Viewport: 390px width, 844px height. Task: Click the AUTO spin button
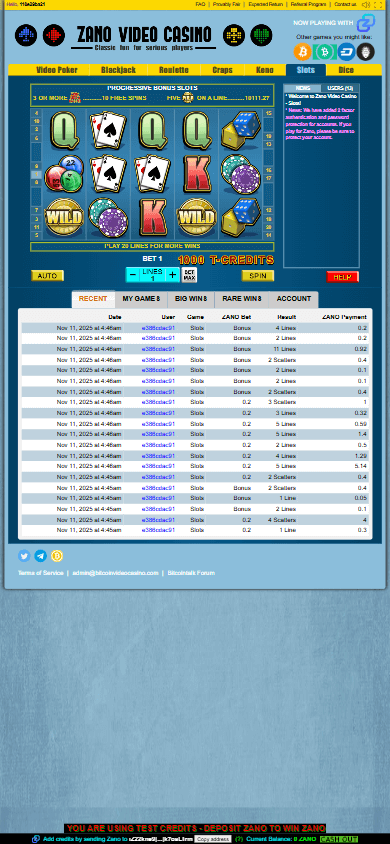[47, 276]
